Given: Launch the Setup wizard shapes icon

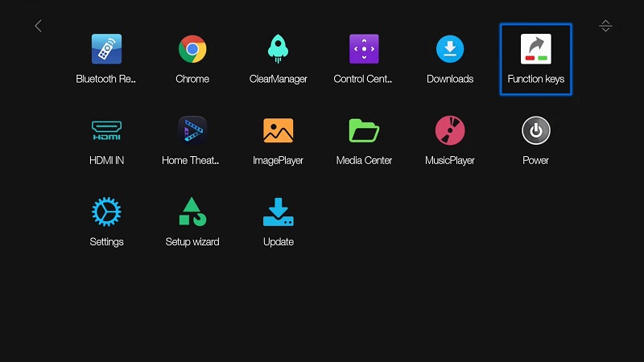Looking at the screenshot, I should (x=192, y=212).
